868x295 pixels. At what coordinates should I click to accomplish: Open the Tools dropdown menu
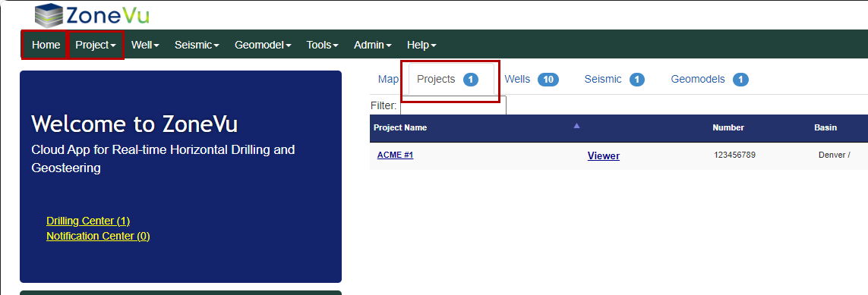coord(323,45)
